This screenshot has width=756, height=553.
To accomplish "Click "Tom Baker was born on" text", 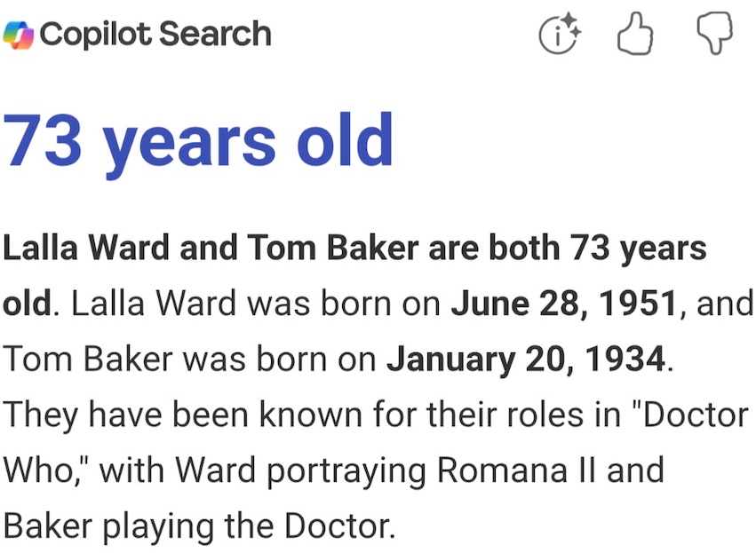I will [190, 359].
